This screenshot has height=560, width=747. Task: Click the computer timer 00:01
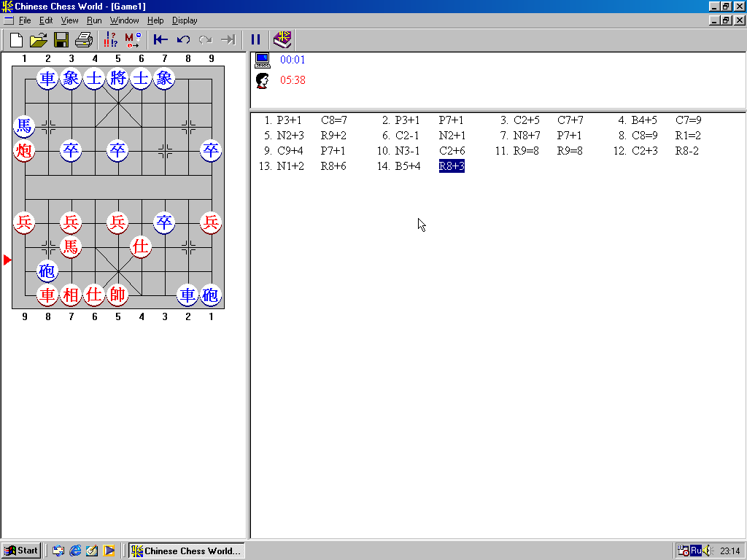293,60
